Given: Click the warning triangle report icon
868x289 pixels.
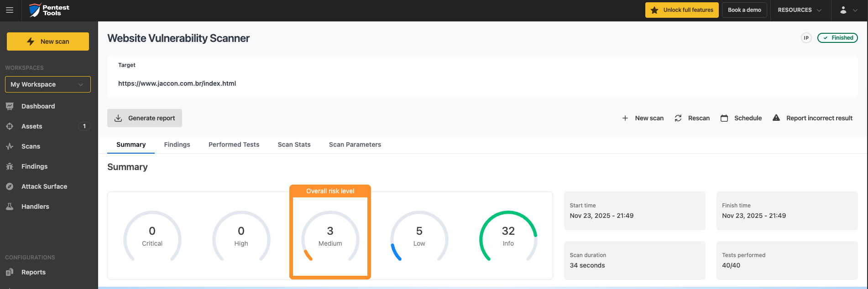Looking at the screenshot, I should coord(776,118).
